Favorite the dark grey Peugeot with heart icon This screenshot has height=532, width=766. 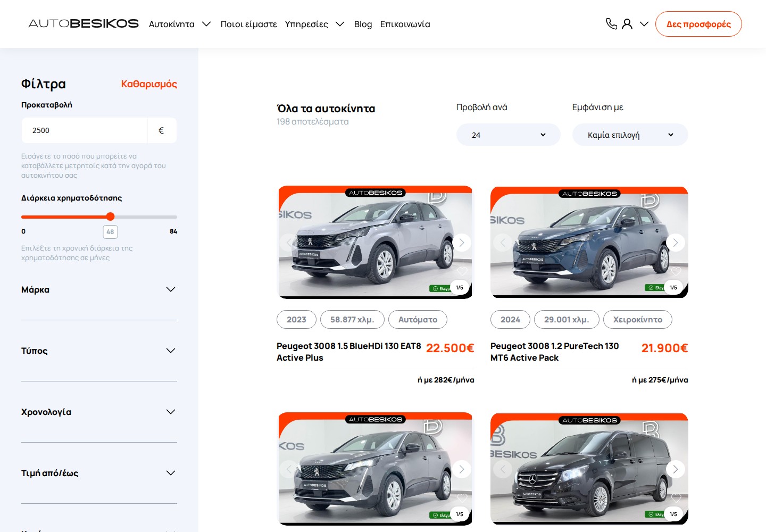point(462,498)
